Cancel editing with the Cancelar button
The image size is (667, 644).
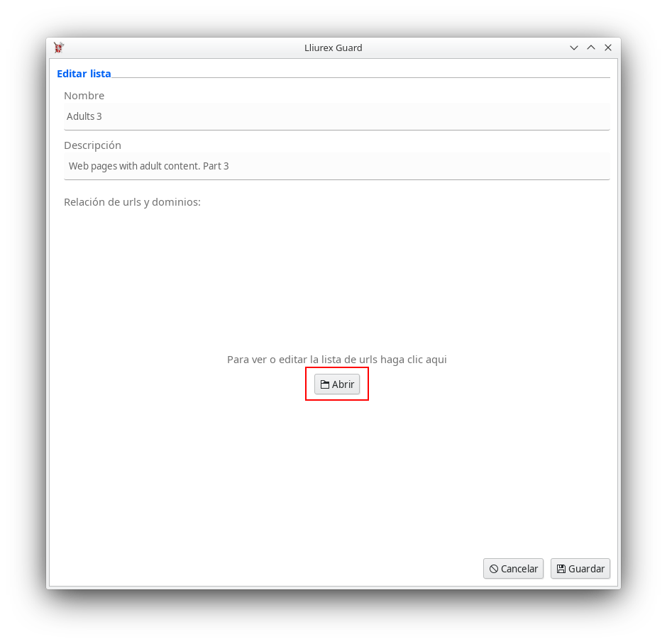(x=514, y=569)
